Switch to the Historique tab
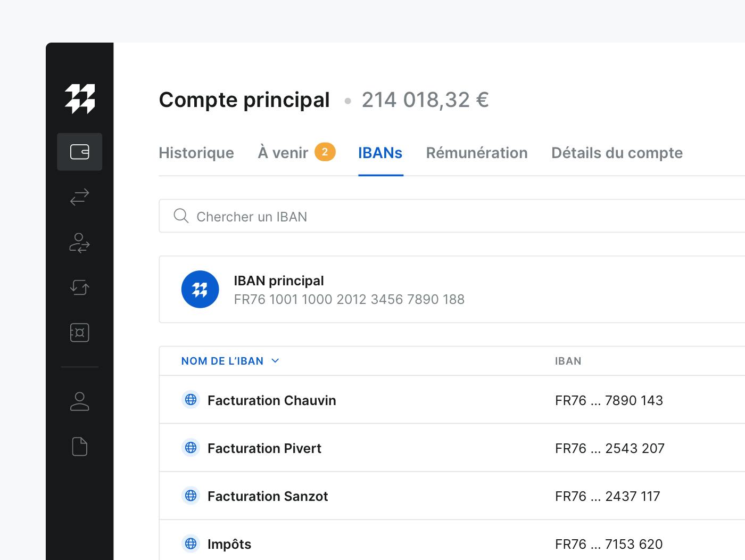The image size is (745, 560). click(196, 153)
